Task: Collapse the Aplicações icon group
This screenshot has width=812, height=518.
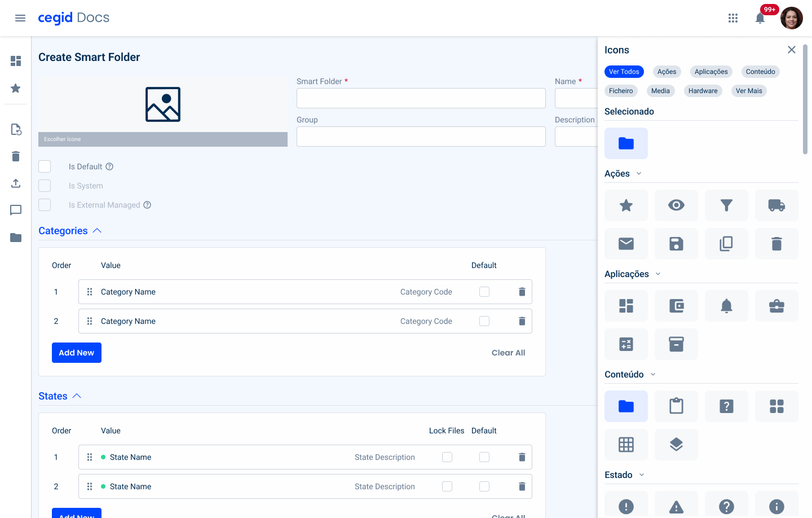Action: coord(658,274)
